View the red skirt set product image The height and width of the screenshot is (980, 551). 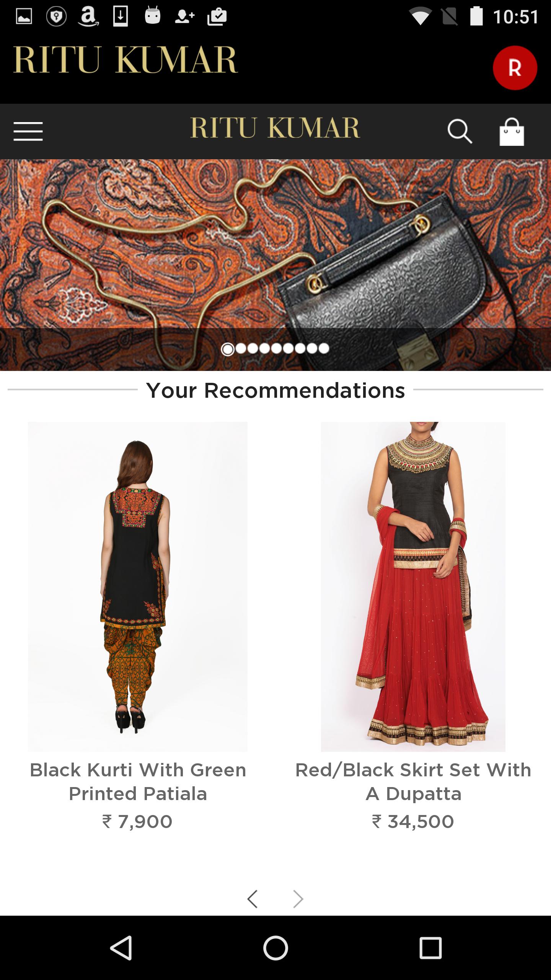(413, 586)
